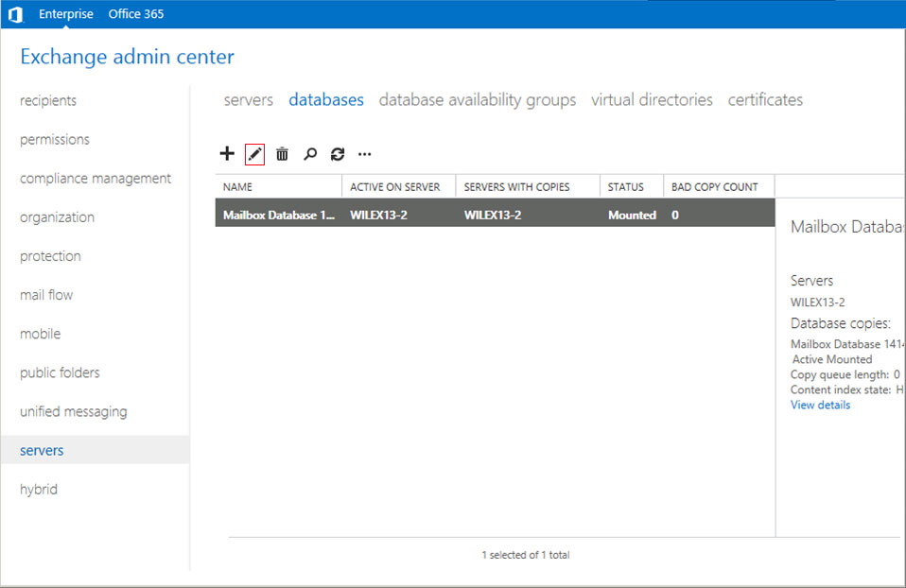Open the servers sub-tab
Image resolution: width=906 pixels, height=588 pixels.
coord(249,99)
